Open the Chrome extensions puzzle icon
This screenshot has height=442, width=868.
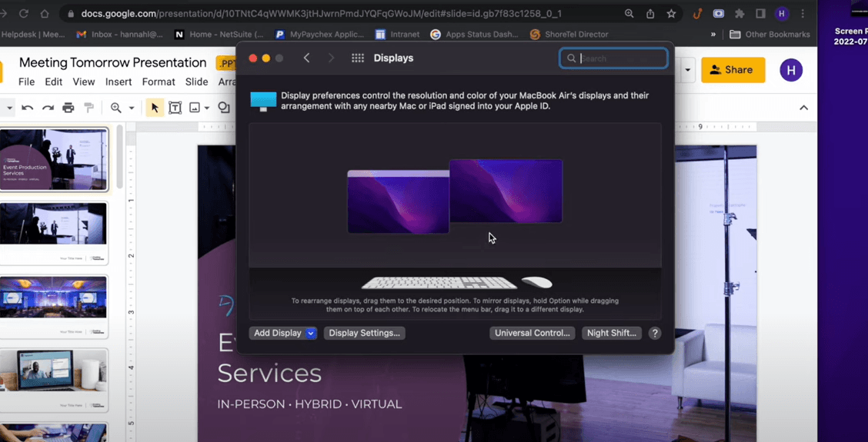739,14
